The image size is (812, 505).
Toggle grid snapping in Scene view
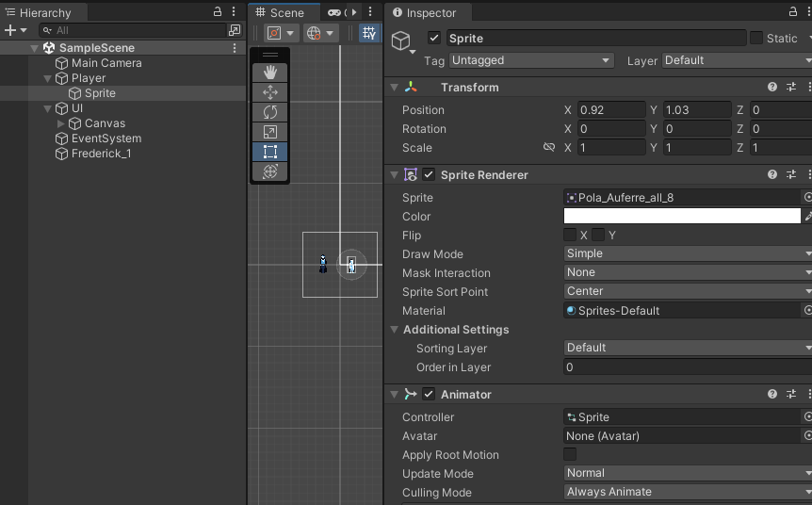click(370, 33)
